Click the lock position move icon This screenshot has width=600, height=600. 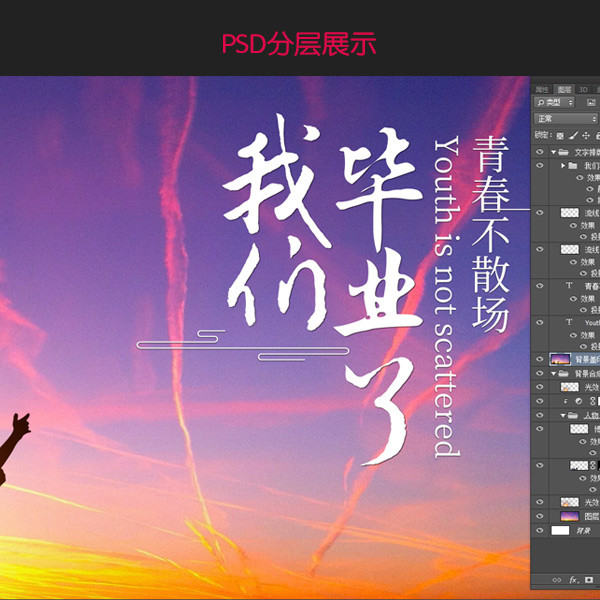(586, 135)
